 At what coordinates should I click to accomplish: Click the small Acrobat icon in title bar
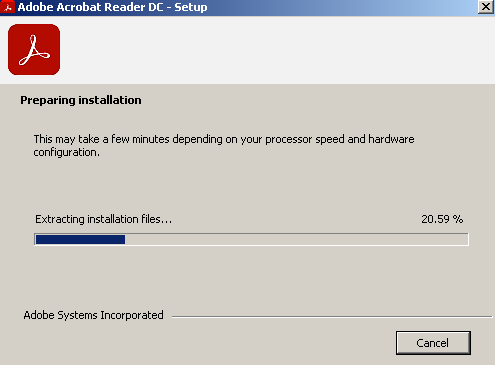pos(8,7)
